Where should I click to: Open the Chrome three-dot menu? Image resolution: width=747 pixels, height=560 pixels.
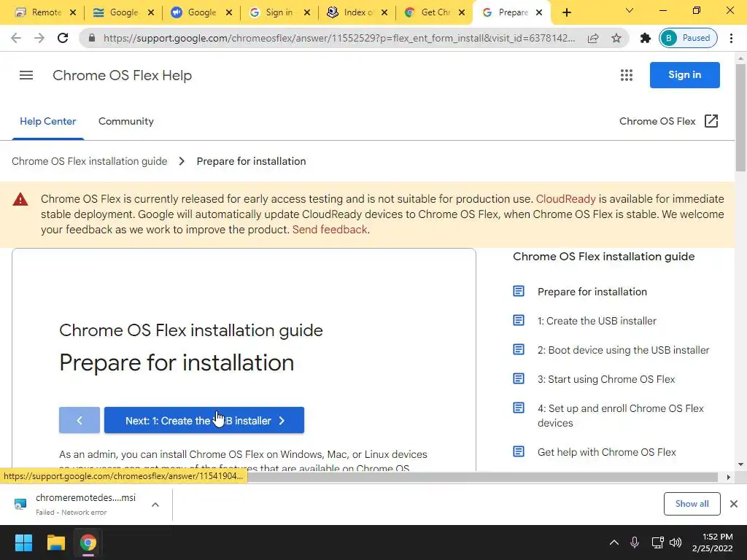tap(731, 38)
